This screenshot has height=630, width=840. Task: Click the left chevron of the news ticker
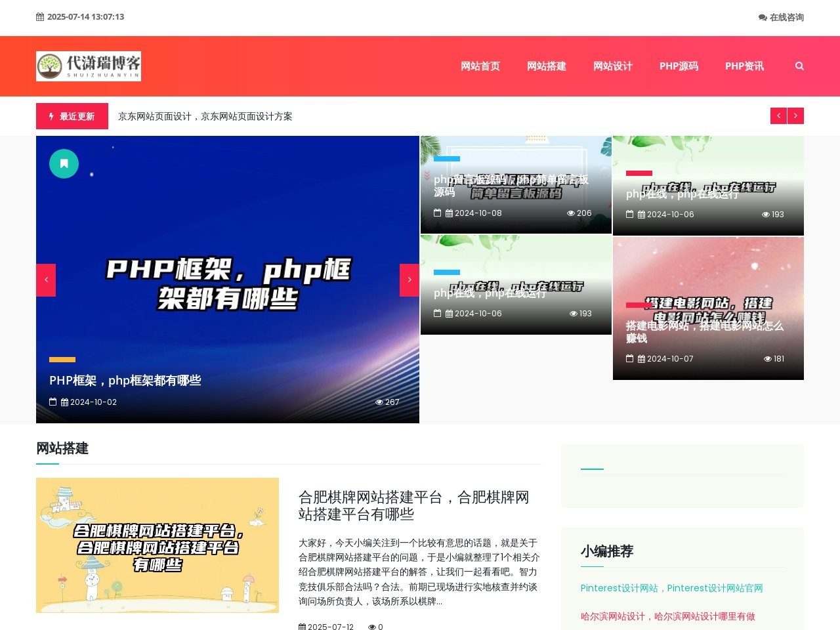pos(778,115)
